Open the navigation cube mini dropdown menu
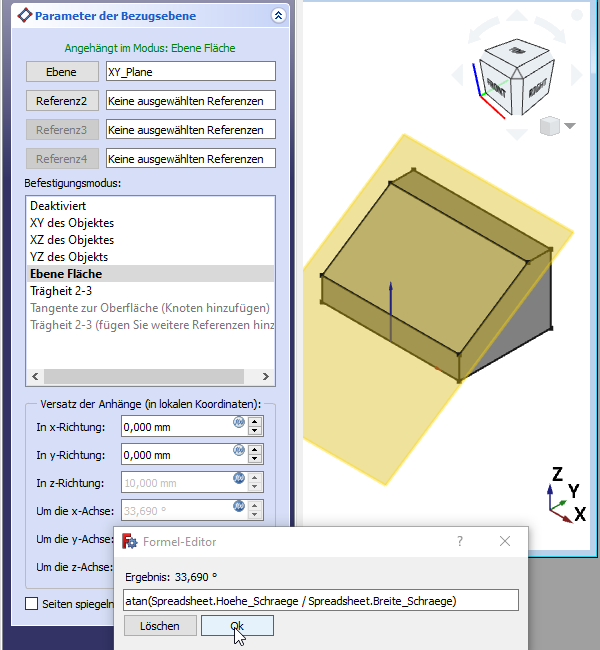 pos(570,126)
